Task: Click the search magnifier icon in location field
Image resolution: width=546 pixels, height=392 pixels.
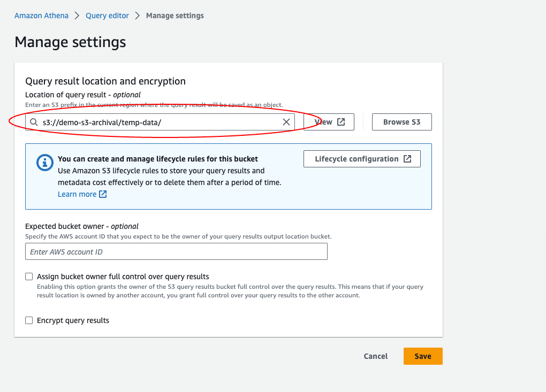Action: [34, 122]
